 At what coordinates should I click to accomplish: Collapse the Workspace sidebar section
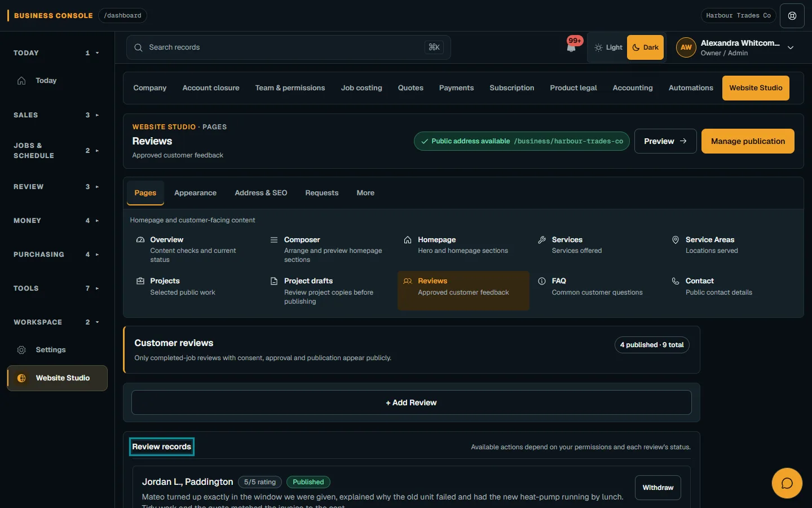tap(56, 322)
